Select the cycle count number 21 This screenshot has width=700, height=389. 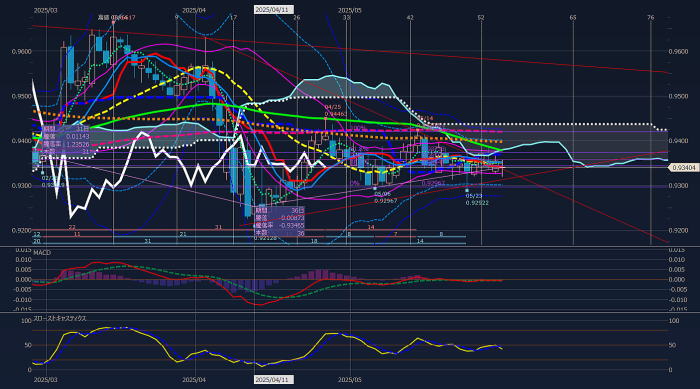183,234
